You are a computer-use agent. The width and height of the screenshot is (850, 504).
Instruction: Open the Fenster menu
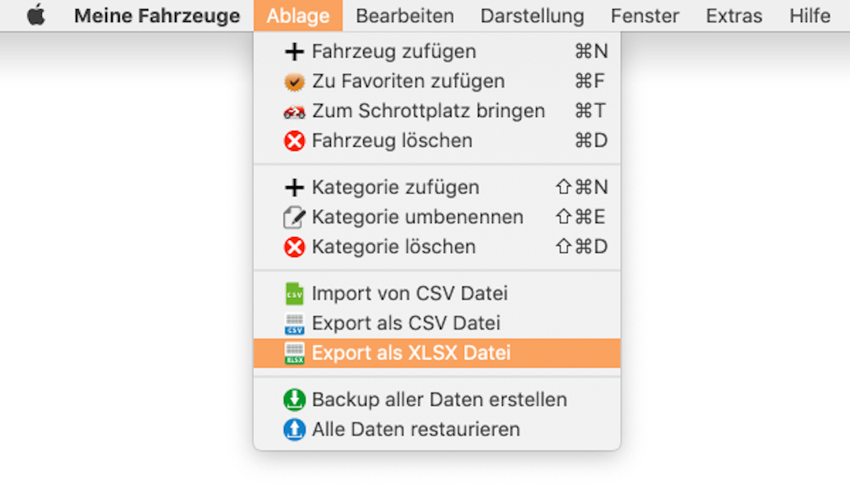645,16
